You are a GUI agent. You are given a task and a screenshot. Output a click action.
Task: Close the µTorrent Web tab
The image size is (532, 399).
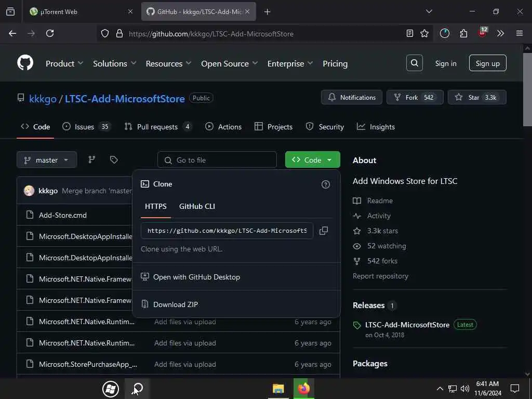click(130, 11)
